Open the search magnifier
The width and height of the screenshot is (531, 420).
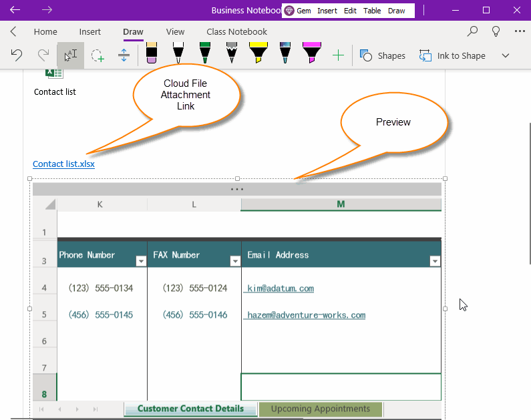pyautogui.click(x=472, y=31)
